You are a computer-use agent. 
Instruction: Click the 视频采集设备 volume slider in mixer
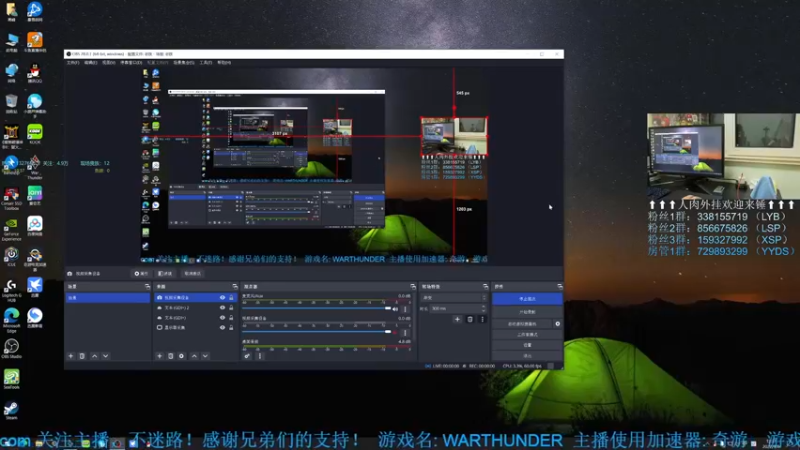pos(316,332)
